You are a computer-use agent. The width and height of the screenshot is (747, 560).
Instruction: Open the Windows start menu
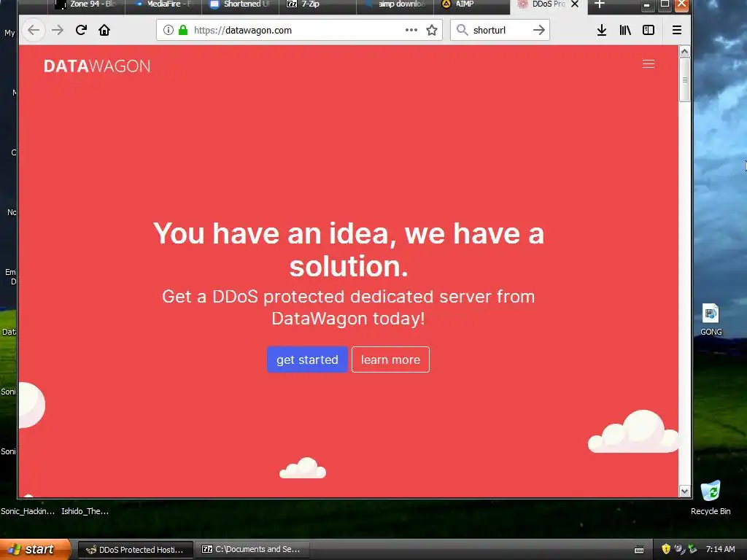coord(34,550)
